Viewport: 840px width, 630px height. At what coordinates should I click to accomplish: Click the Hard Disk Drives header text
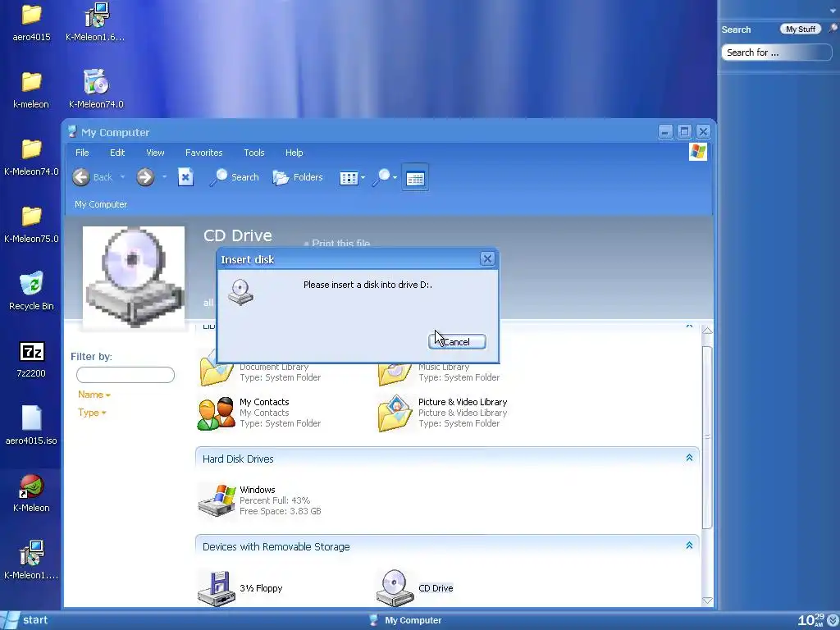click(x=238, y=459)
